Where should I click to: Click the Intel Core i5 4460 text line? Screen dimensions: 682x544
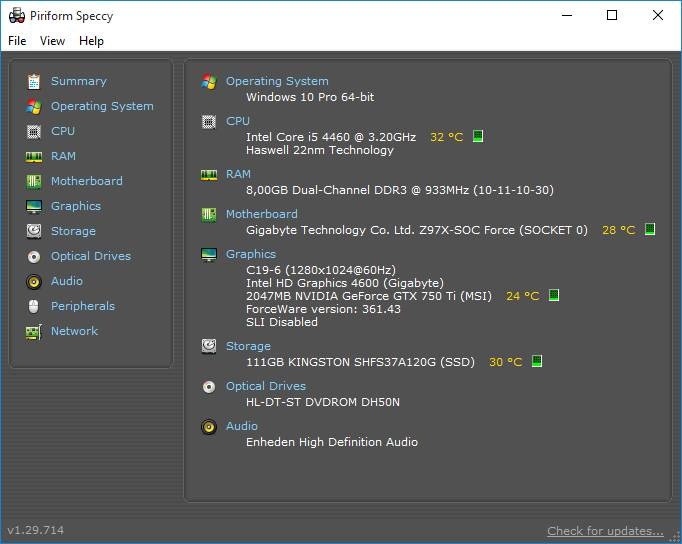pos(331,137)
